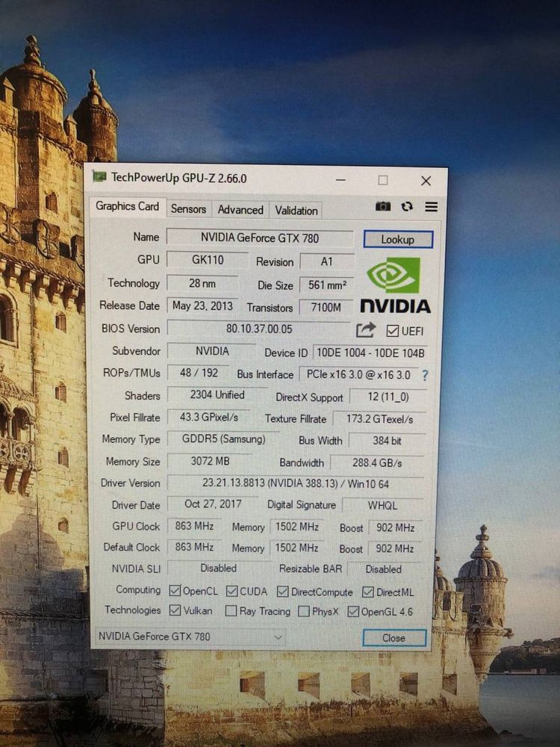Click the Driver Version field 23.21.13.8813

[295, 483]
